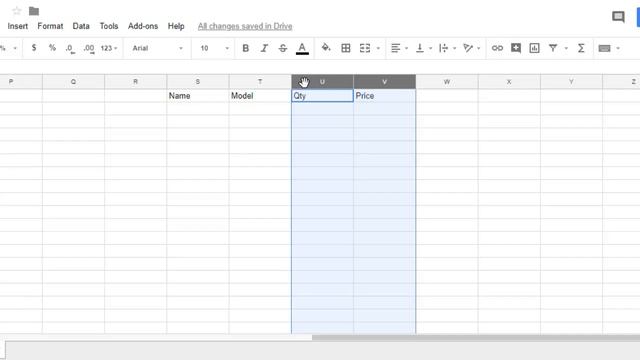Viewport: 640px width, 360px height.
Task: Open the text color picker
Action: tap(302, 48)
